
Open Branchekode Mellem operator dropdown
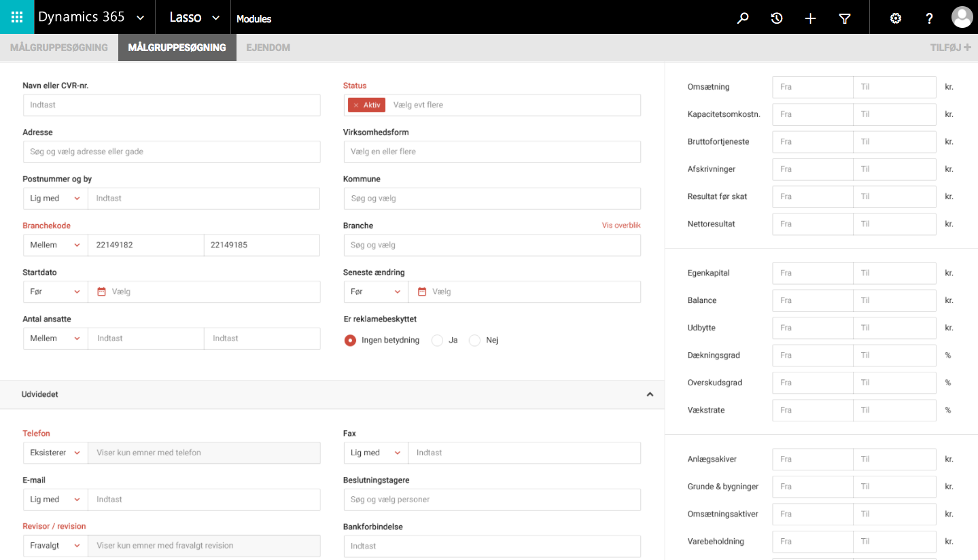pos(55,245)
